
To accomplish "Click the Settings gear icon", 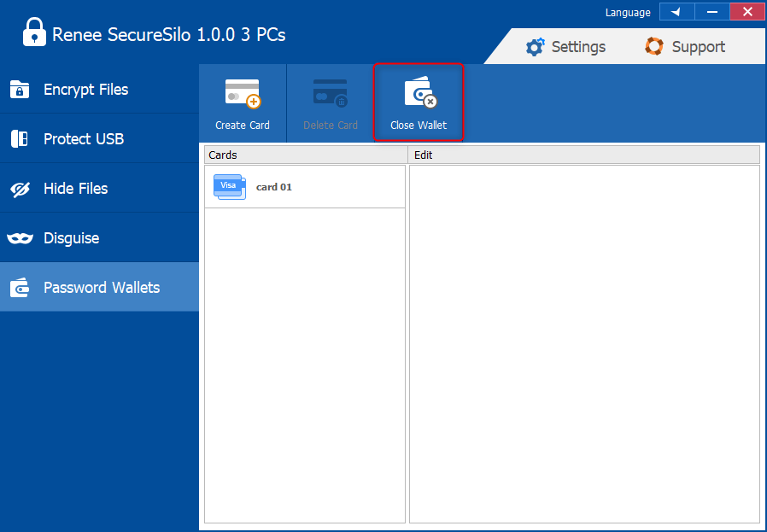I will [x=535, y=47].
